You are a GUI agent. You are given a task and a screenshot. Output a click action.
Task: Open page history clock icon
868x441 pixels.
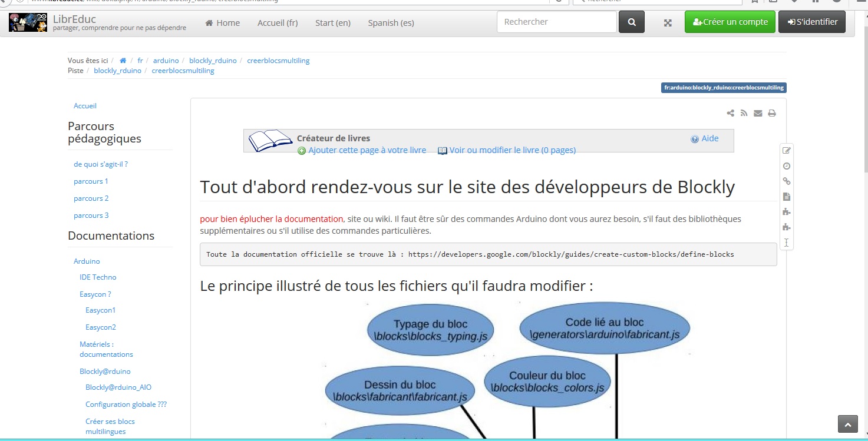pyautogui.click(x=786, y=166)
